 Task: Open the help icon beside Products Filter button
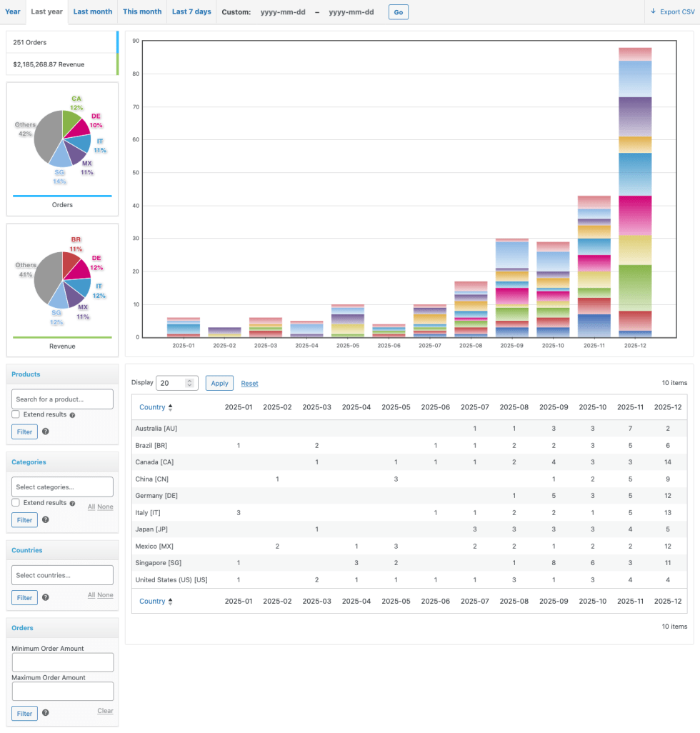pos(44,432)
